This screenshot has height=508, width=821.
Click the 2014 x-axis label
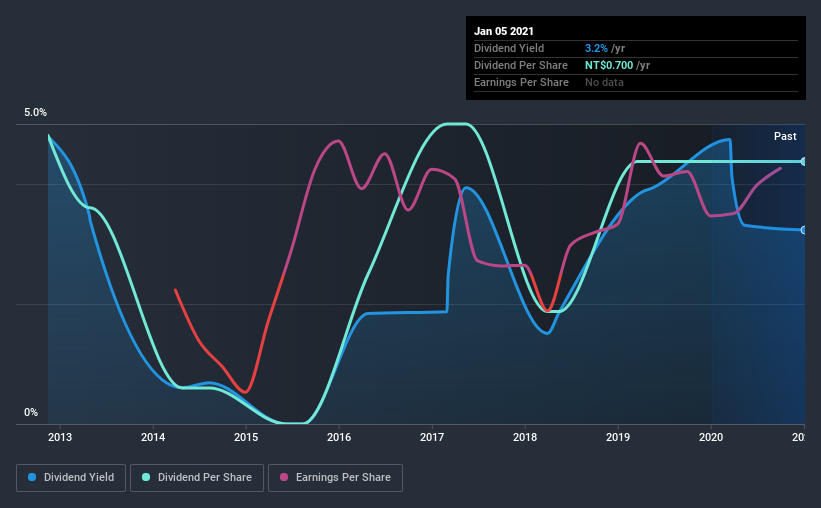(153, 437)
